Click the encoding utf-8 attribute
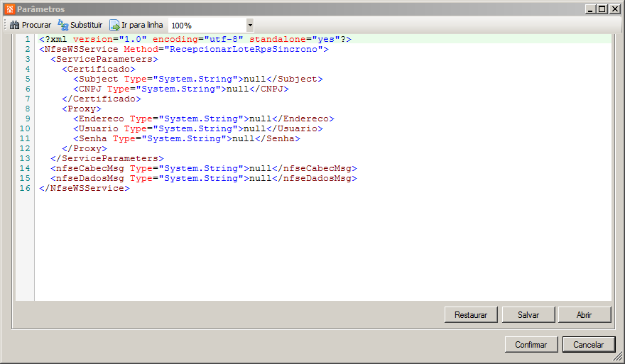Screen dimensions: 625x364 pos(198,39)
